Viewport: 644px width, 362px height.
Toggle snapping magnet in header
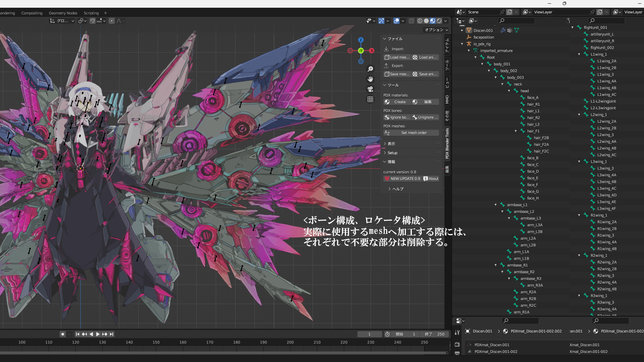(93, 21)
